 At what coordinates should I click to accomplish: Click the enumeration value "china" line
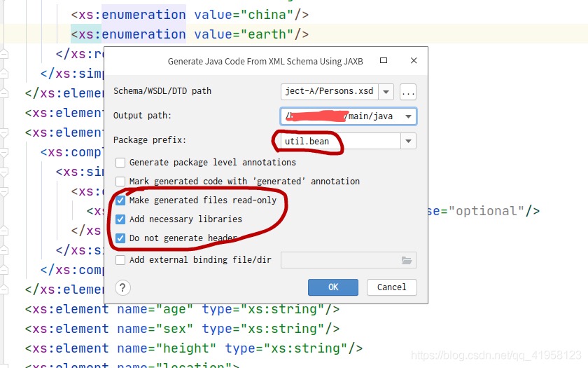[x=190, y=15]
